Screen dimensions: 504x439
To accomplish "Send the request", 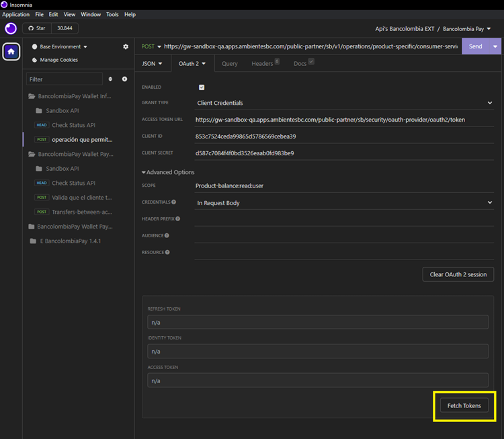I will (475, 46).
